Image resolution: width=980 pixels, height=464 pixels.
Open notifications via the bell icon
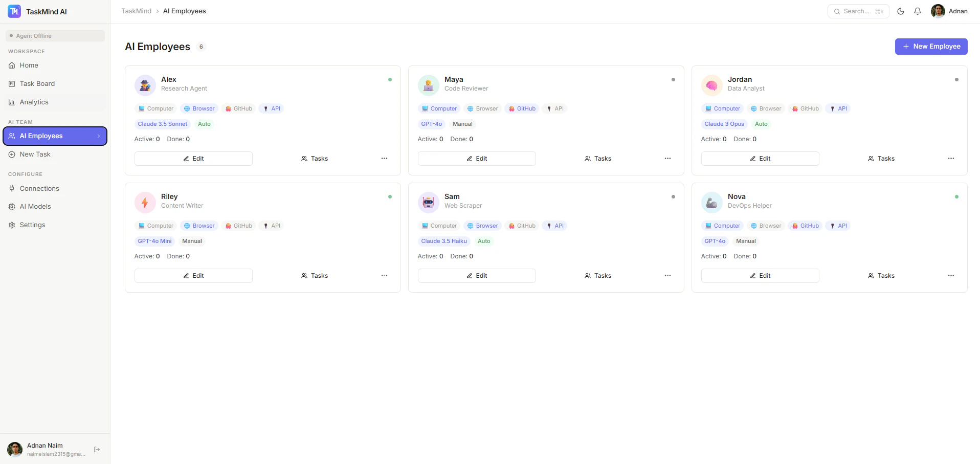[918, 11]
